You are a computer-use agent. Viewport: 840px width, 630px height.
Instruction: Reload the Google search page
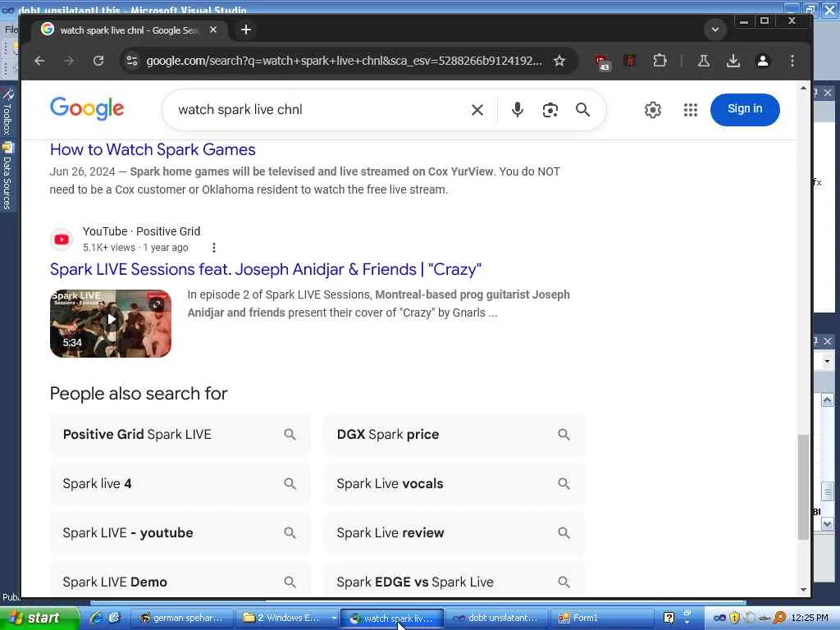(98, 61)
